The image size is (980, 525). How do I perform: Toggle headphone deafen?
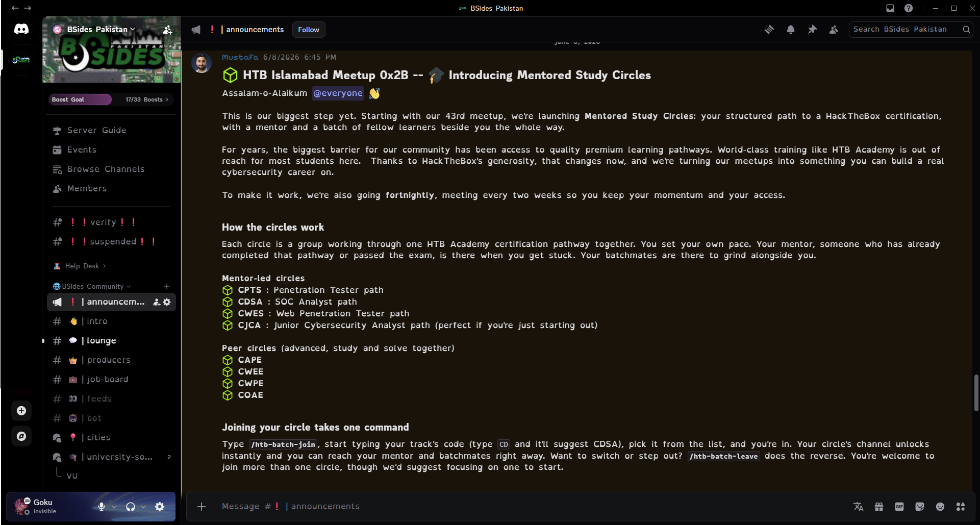coord(131,507)
